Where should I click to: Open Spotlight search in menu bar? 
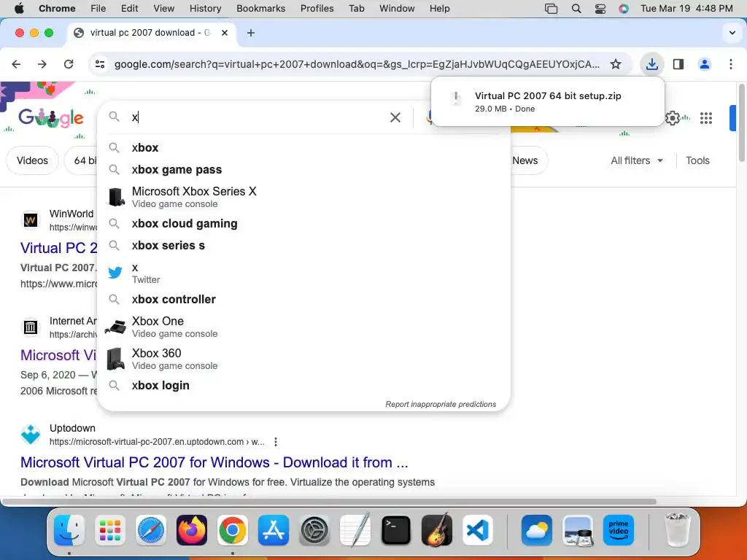[576, 8]
